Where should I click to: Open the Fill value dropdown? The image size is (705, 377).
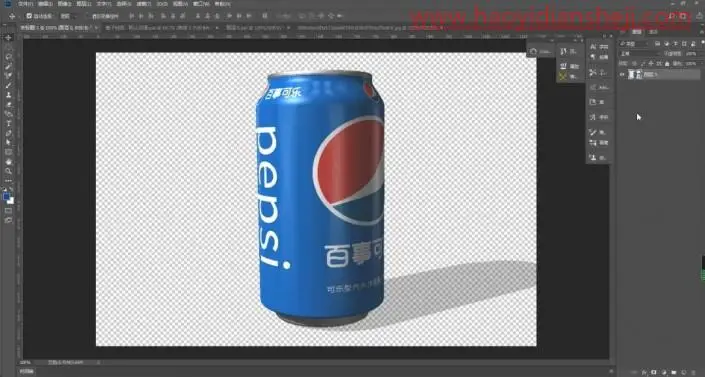692,63
